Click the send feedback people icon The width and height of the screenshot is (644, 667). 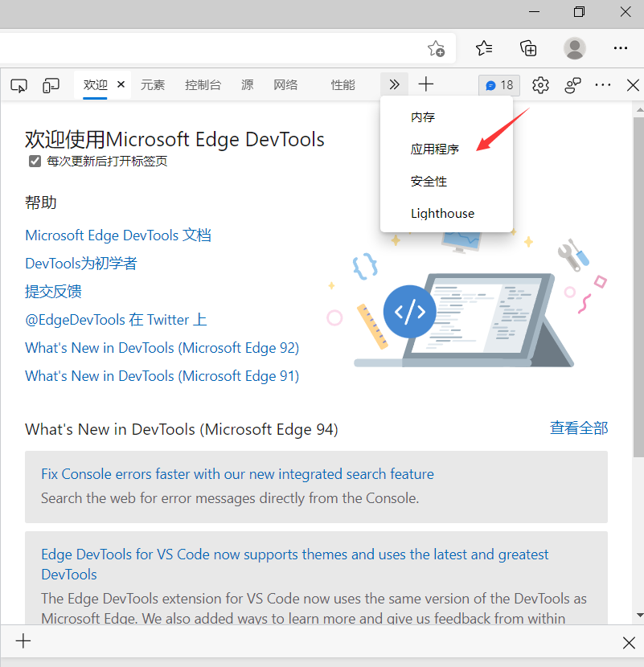(572, 85)
